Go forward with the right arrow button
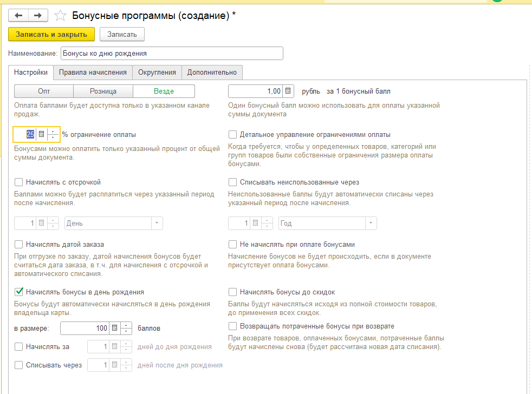The image size is (532, 394). pos(38,15)
